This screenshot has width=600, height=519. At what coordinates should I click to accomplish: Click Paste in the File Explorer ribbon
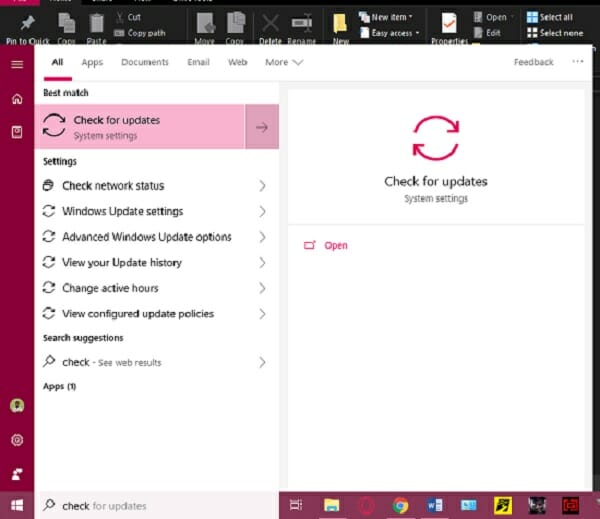pos(96,29)
